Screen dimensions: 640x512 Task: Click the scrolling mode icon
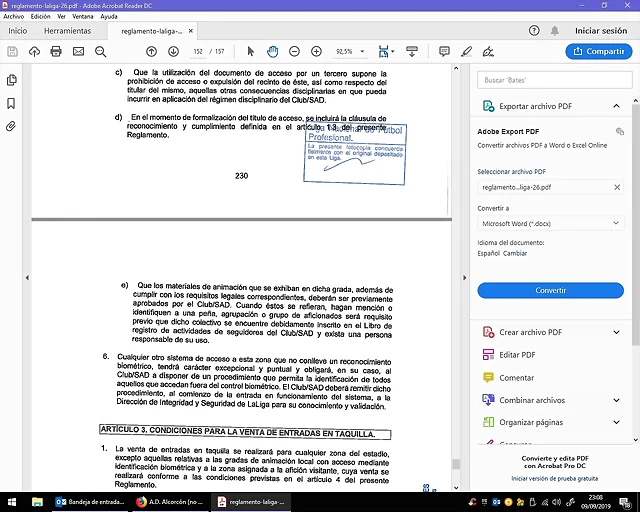click(412, 51)
